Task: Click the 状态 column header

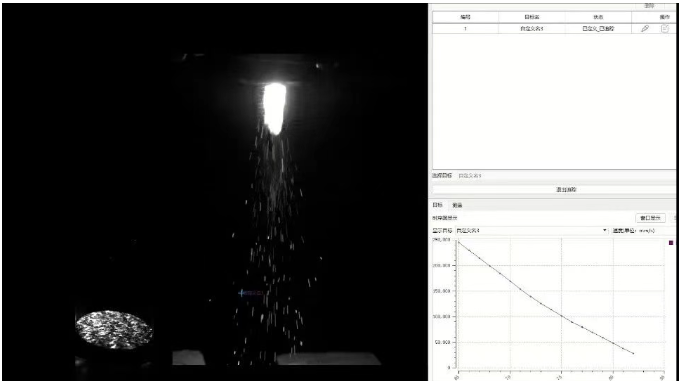Action: pyautogui.click(x=598, y=17)
